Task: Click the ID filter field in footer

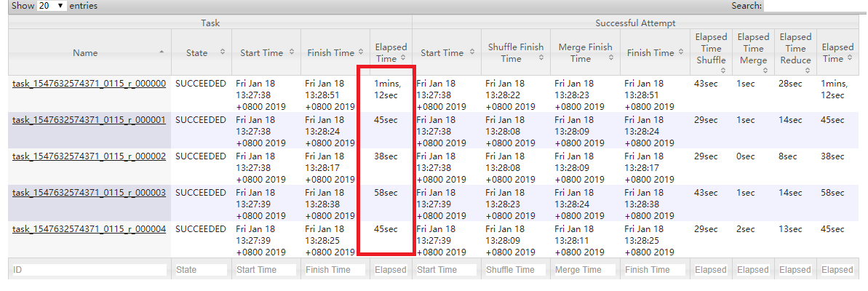Action: pos(89,270)
